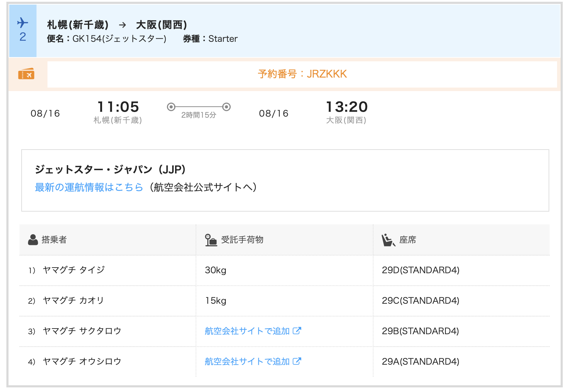This screenshot has height=392, width=567.
Task: Click external link icon in ヤマグチ オウシロウ row
Action: pyautogui.click(x=297, y=361)
